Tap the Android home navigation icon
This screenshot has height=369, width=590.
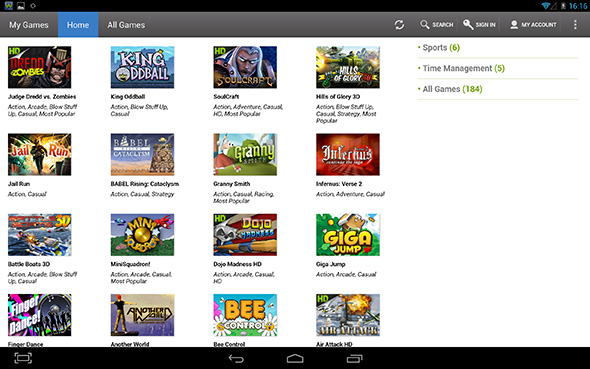295,358
